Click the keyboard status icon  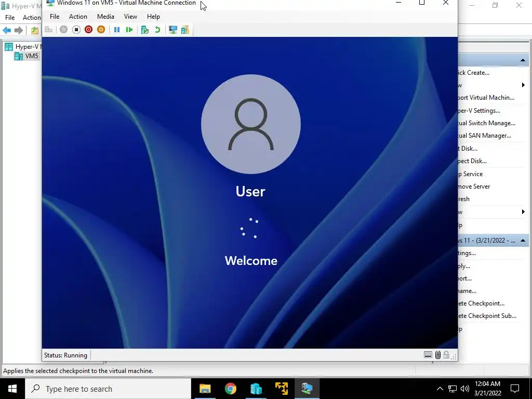[x=428, y=355]
